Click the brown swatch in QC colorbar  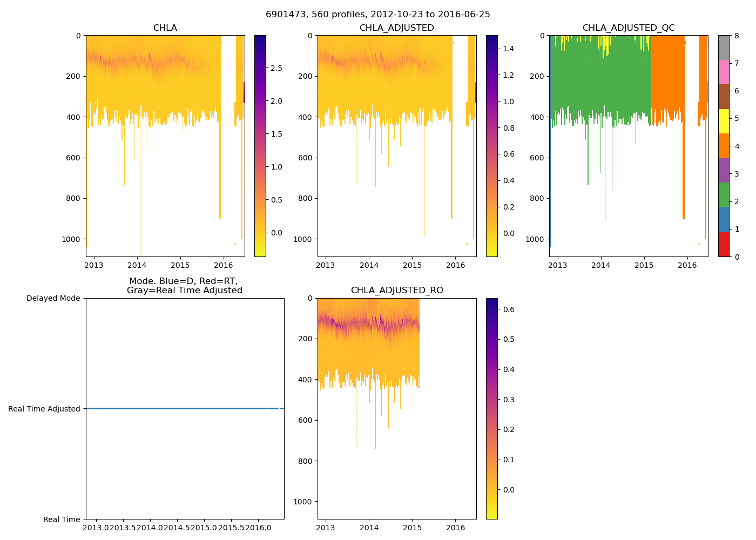[724, 97]
